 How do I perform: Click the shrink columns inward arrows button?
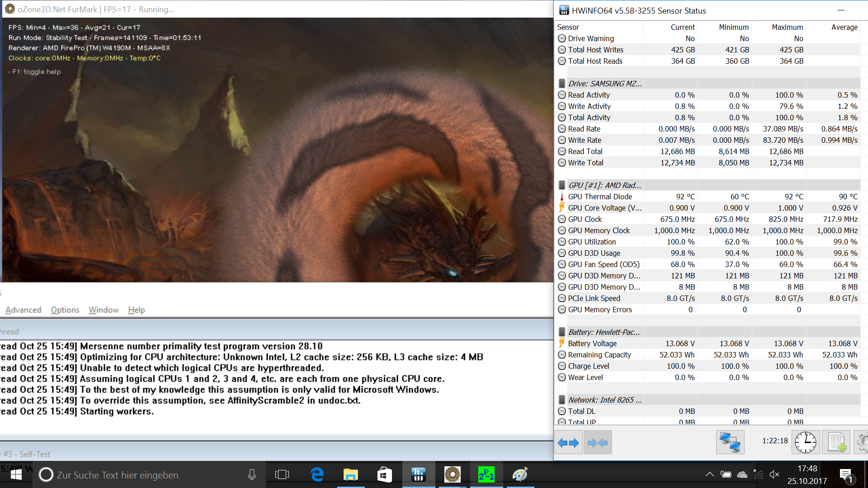[597, 443]
